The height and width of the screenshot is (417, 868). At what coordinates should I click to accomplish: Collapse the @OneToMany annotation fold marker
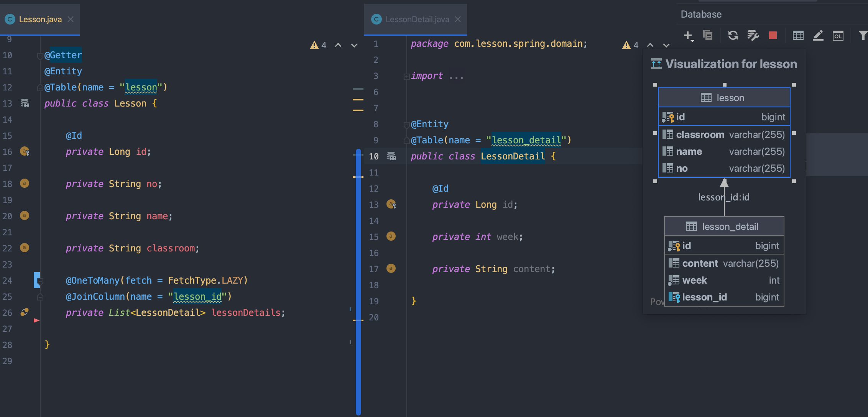[40, 281]
